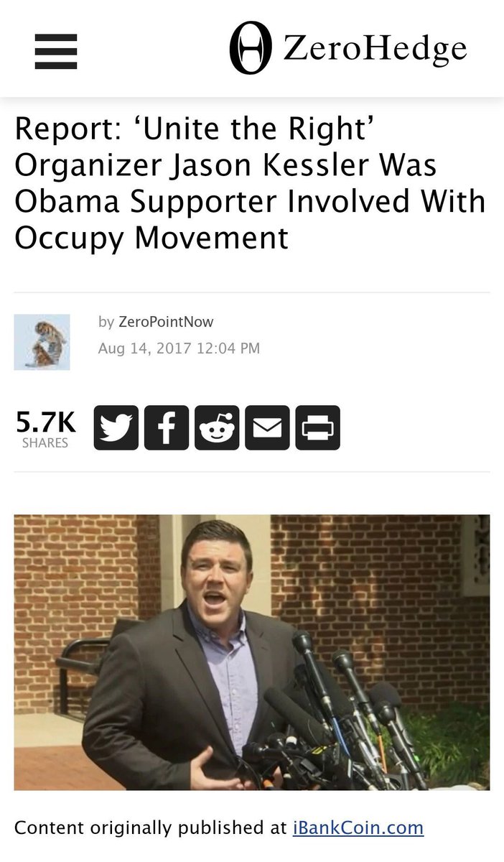Click the 'by' label before author name
504x862 pixels.
(x=106, y=323)
